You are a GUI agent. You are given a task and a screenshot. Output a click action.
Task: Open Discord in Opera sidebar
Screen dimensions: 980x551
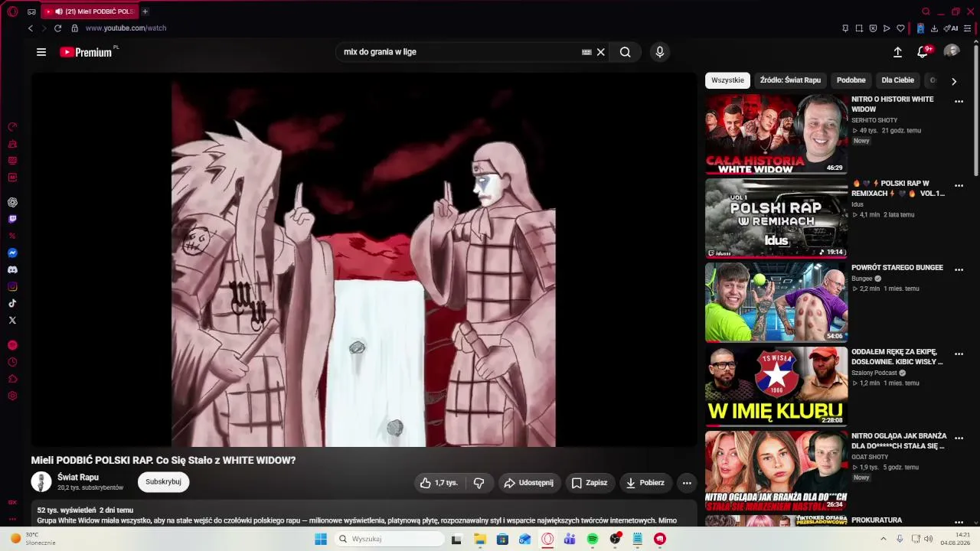pyautogui.click(x=12, y=270)
